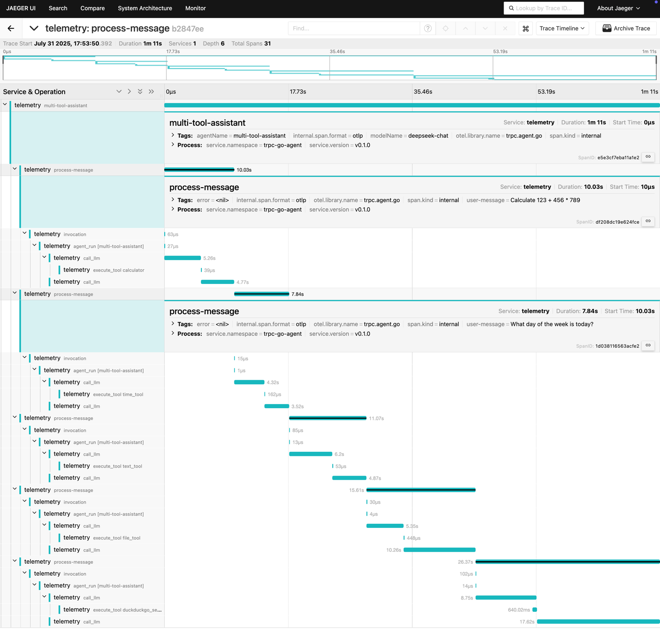Collapse the process-message span lasting 7.84s
Image resolution: width=660 pixels, height=644 pixels.
pos(15,294)
